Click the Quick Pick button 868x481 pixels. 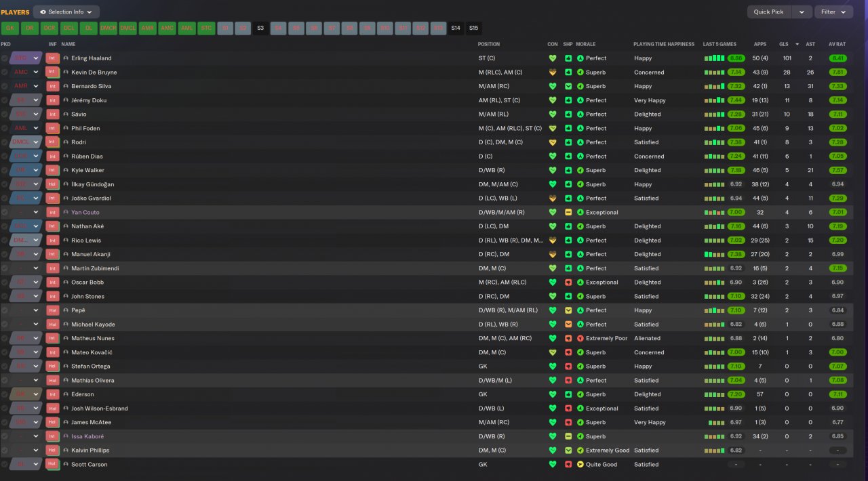click(769, 12)
